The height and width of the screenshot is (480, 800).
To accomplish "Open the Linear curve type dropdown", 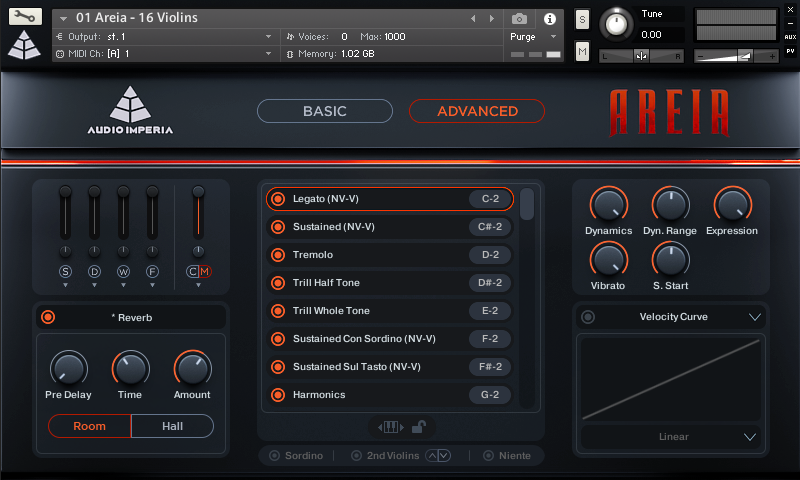I will (750, 437).
